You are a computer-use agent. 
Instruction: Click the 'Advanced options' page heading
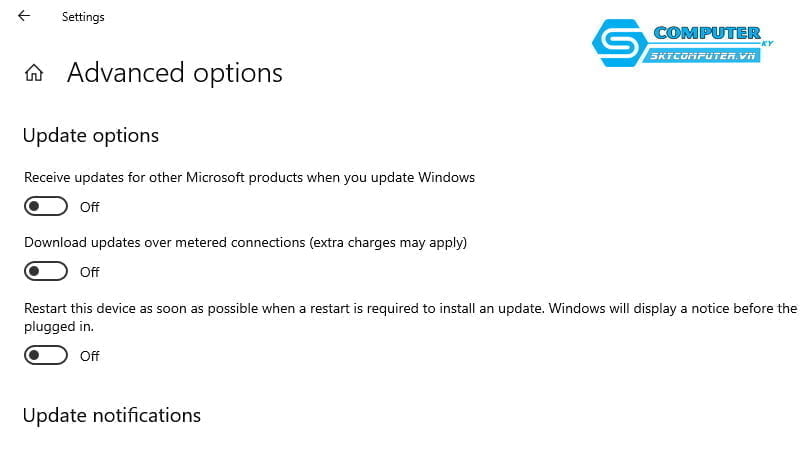(x=175, y=73)
